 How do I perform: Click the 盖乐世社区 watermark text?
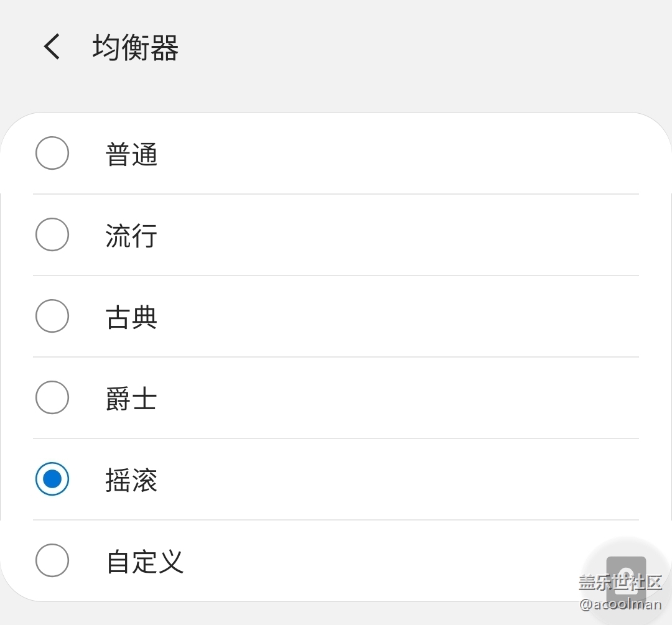tap(620, 583)
